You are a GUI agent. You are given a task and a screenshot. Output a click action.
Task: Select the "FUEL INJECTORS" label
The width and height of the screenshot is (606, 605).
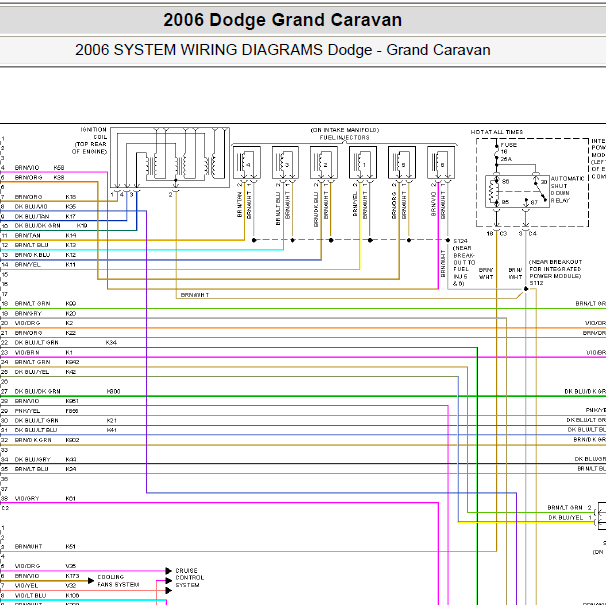pos(344,138)
